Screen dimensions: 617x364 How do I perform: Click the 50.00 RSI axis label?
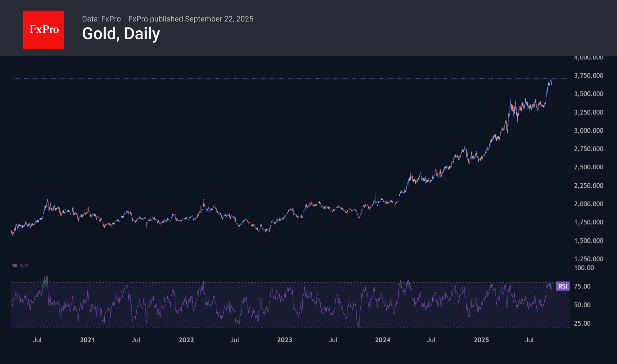582,305
